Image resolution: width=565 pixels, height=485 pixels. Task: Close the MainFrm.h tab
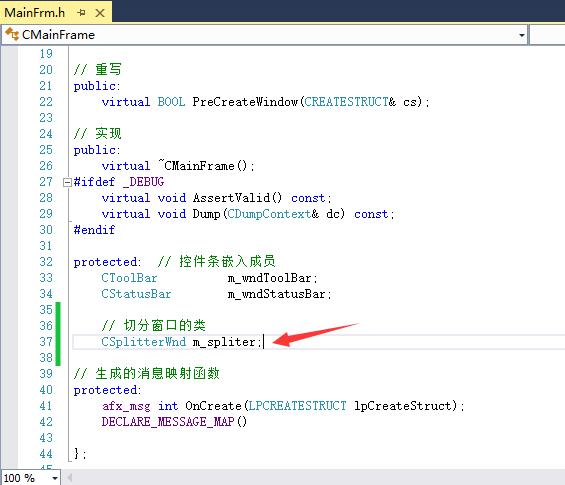pyautogui.click(x=100, y=13)
